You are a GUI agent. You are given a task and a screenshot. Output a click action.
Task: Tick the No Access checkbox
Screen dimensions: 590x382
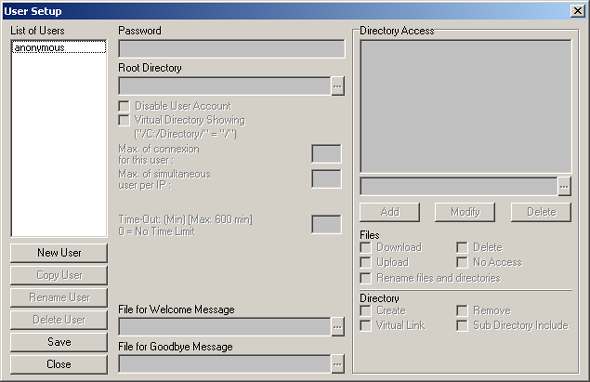point(462,262)
